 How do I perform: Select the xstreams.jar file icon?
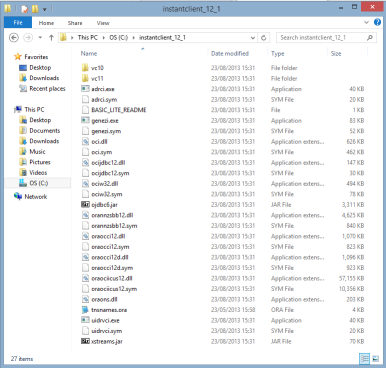(85, 341)
